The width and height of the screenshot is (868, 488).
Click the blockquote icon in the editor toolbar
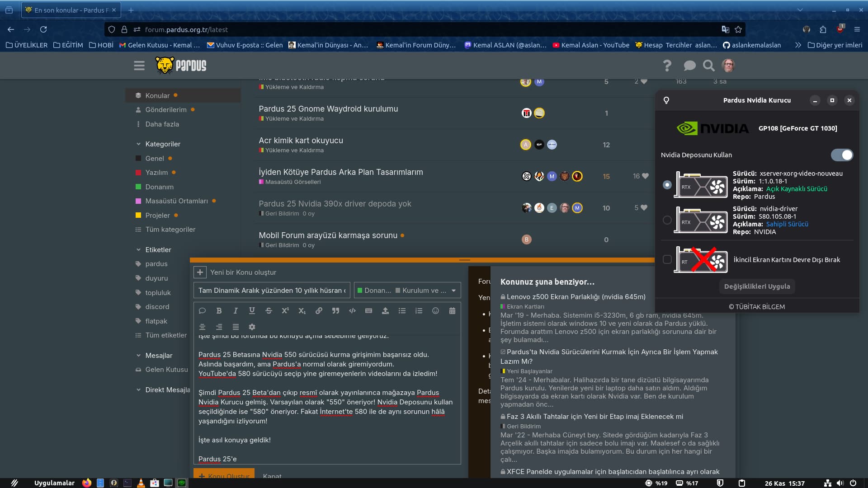(335, 311)
